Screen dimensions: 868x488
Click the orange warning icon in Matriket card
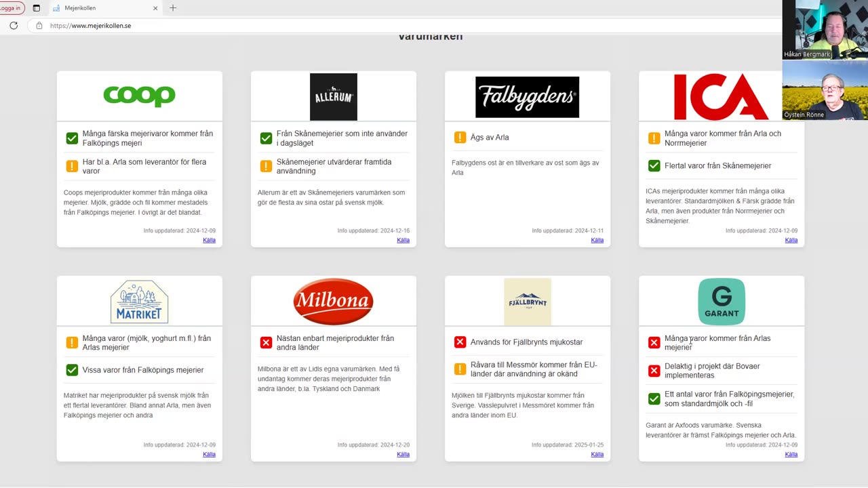(x=72, y=343)
